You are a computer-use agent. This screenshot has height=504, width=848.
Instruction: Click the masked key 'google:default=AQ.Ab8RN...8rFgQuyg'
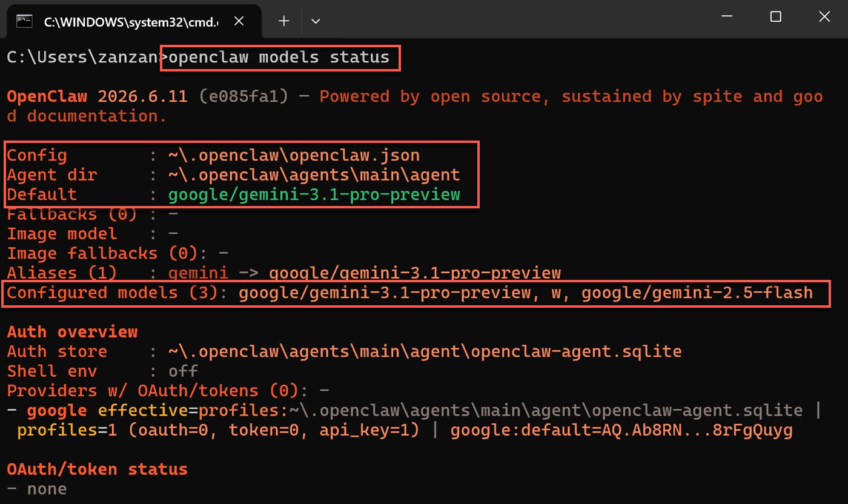[x=621, y=430]
